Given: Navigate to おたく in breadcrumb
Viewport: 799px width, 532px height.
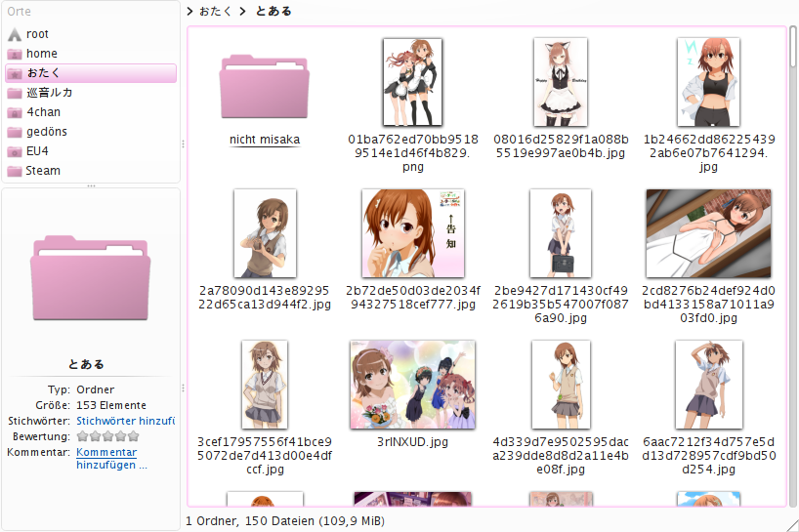Looking at the screenshot, I should (215, 11).
